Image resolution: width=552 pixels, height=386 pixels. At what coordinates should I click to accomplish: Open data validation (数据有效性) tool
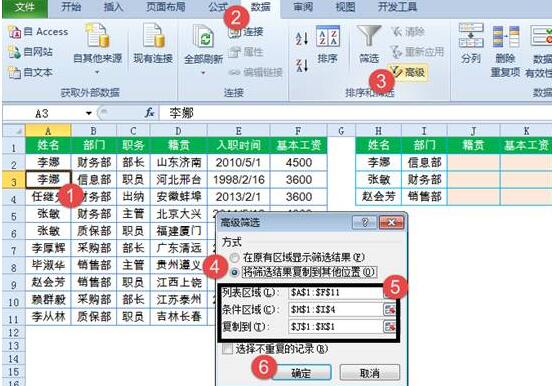[x=539, y=51]
